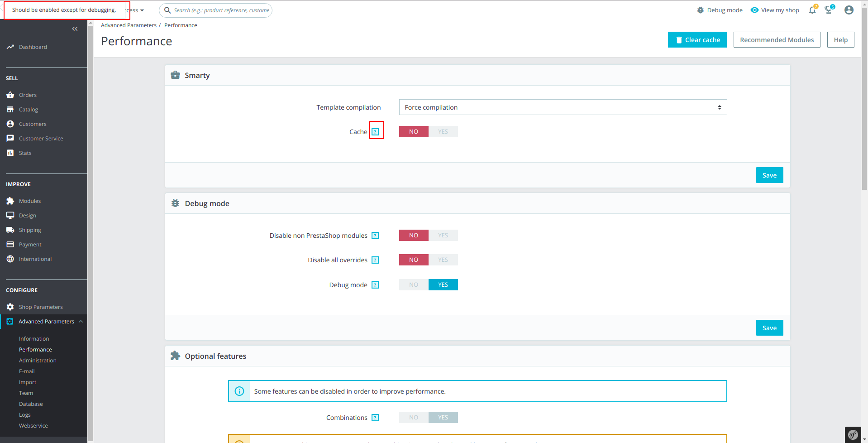Click the Modules puzzle icon

point(10,201)
